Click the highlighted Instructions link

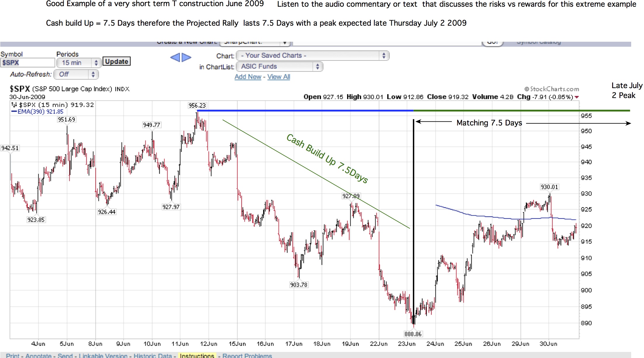pyautogui.click(x=197, y=356)
